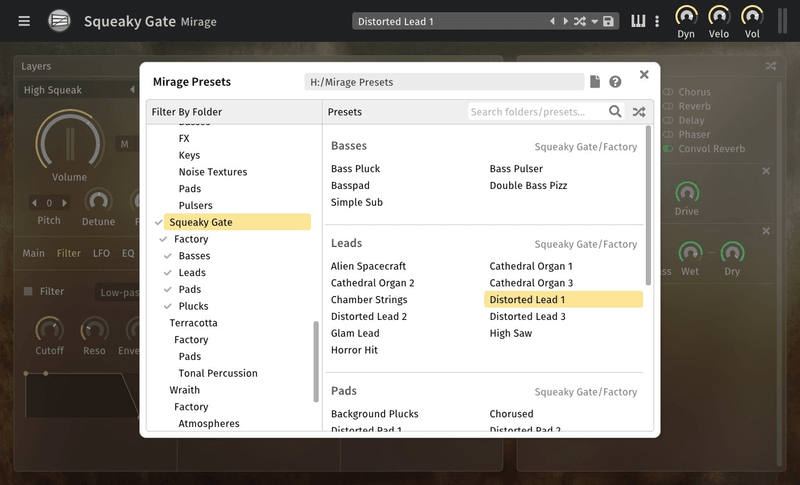Select the Wraith folder
800x485 pixels.
(x=184, y=390)
